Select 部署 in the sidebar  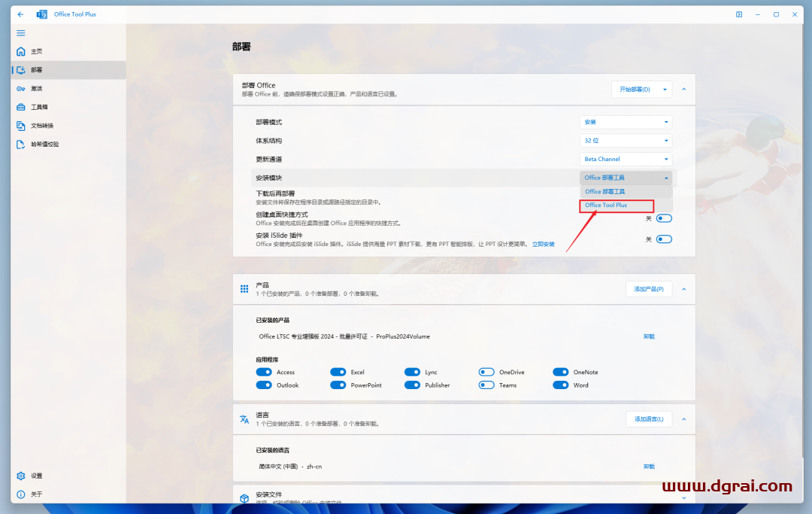pyautogui.click(x=68, y=70)
